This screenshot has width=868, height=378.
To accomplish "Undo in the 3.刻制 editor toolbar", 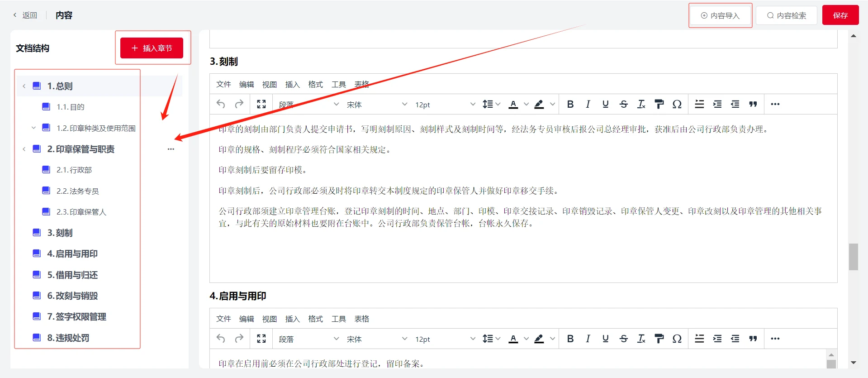I will point(221,104).
